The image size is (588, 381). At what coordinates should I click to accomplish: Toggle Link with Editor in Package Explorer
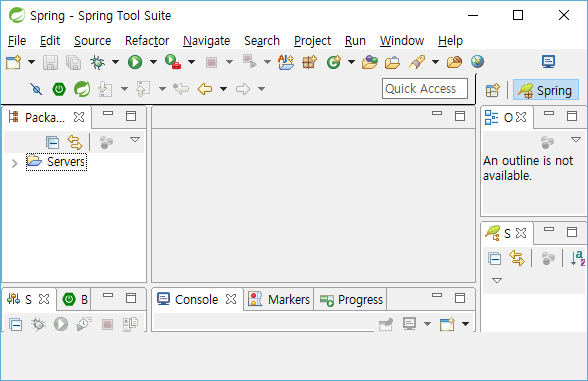[x=75, y=142]
